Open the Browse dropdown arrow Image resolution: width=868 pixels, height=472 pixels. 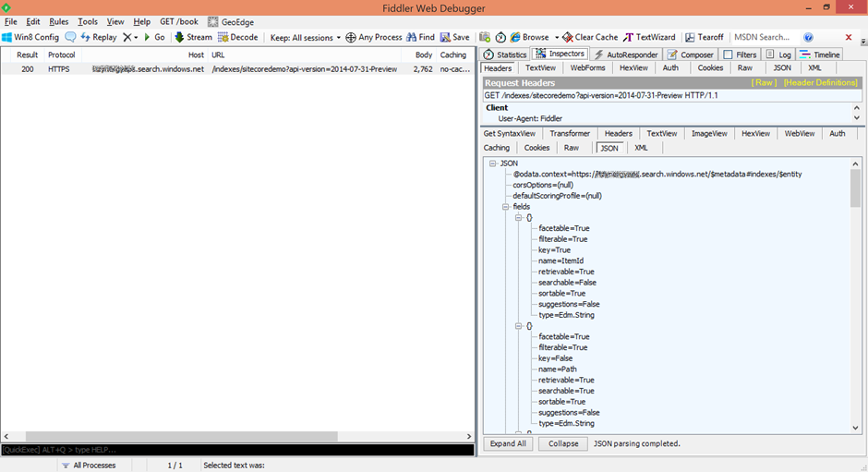tap(556, 38)
